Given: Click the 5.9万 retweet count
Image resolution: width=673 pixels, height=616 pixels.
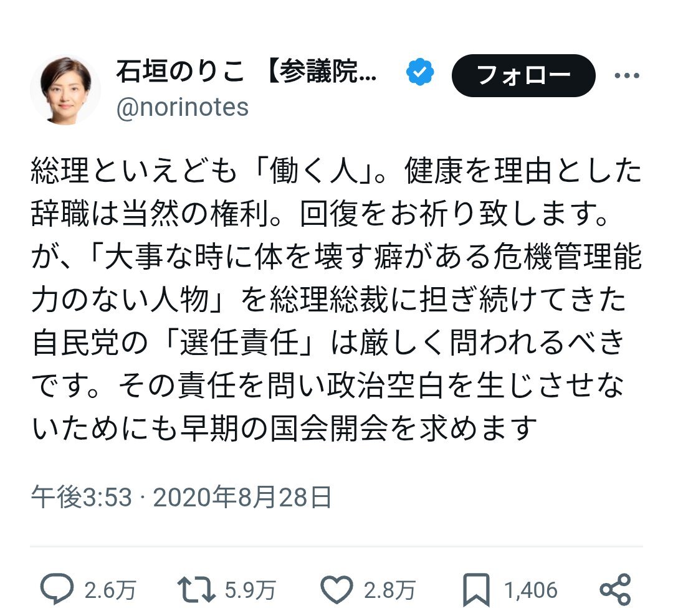Looking at the screenshot, I should (251, 590).
